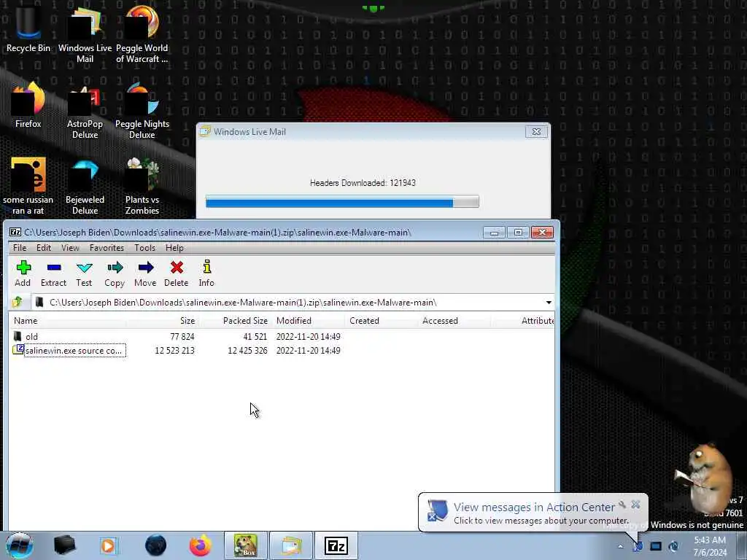Sort by the Packed Size column
Viewport: 747px width, 560px height.
(236, 321)
